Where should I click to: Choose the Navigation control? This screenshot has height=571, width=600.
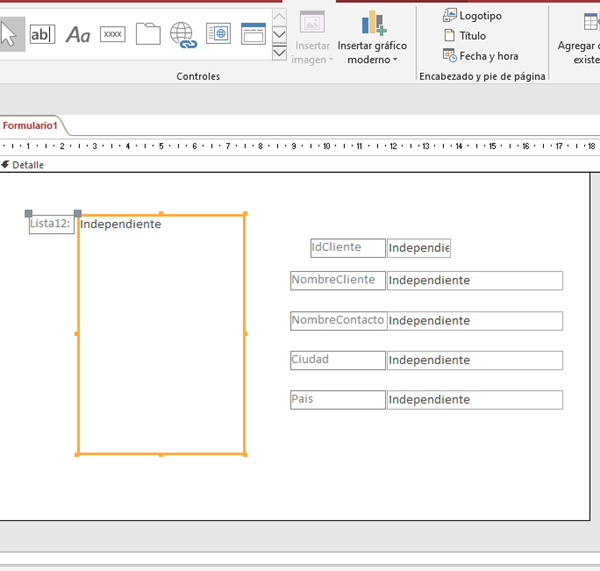(253, 34)
